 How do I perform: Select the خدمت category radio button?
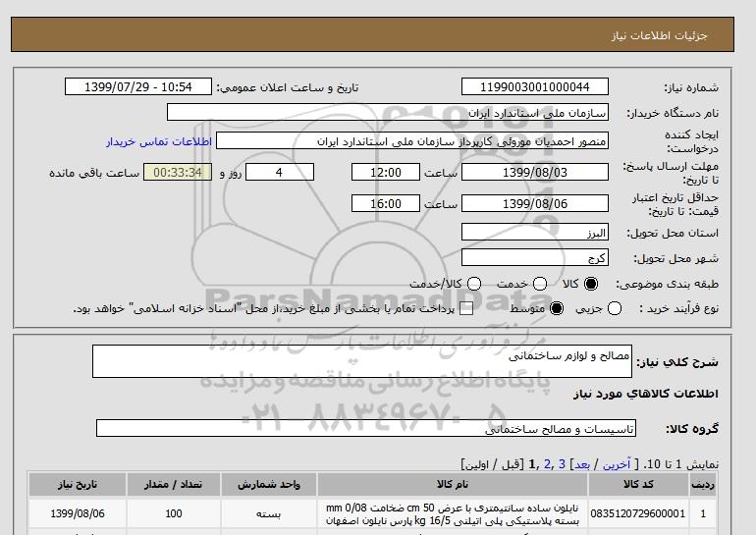point(540,284)
